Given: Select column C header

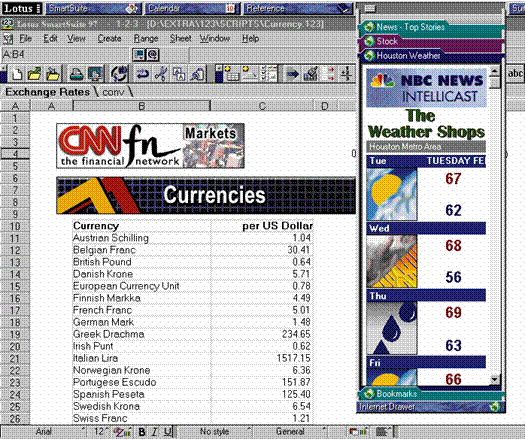Looking at the screenshot, I should pos(262,106).
